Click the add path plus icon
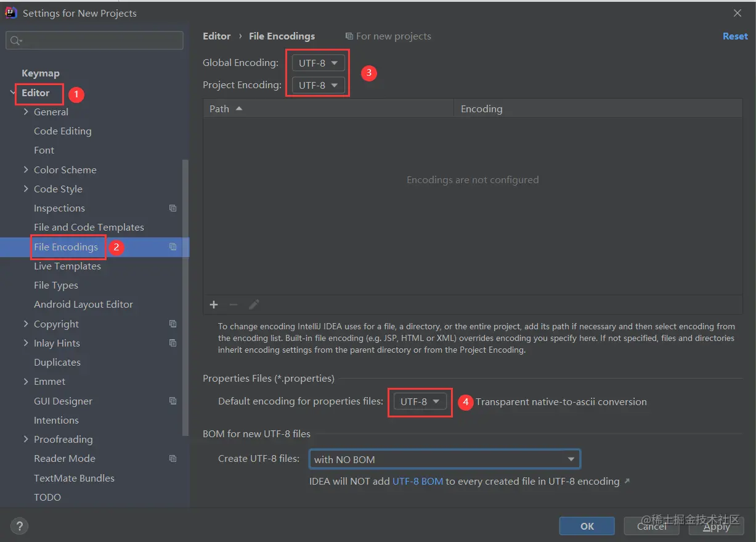Screen dimensions: 756x542 click(214, 305)
